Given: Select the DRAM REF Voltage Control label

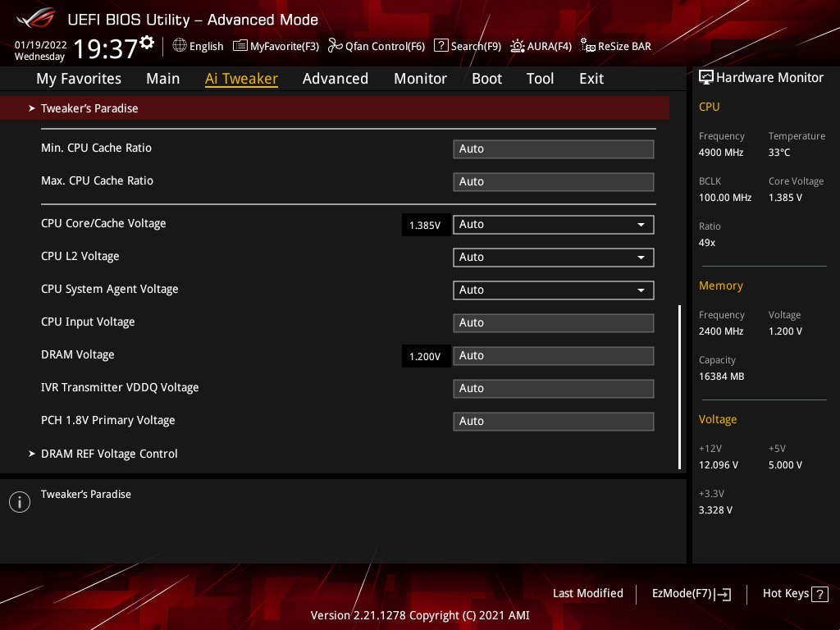Looking at the screenshot, I should pos(109,454).
